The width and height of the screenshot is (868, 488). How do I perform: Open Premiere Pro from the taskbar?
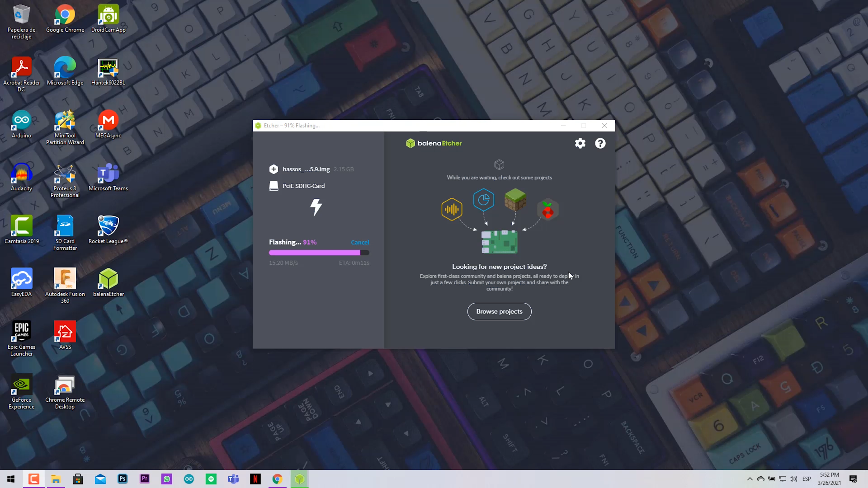[144, 479]
